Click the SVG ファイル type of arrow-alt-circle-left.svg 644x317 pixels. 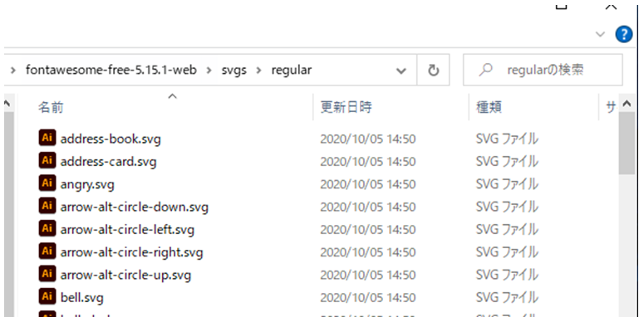tap(507, 230)
